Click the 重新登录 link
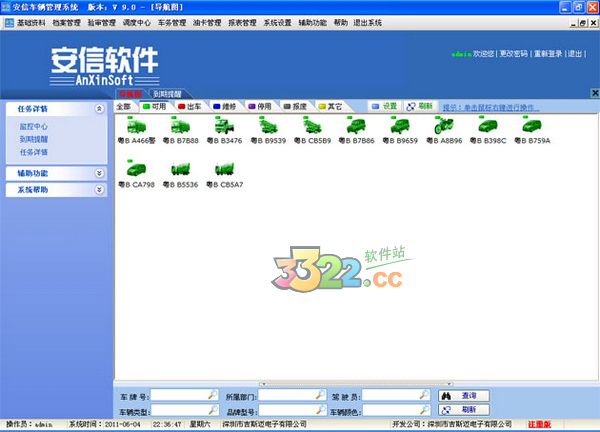Viewport: 600px width, 432px height. tap(548, 54)
